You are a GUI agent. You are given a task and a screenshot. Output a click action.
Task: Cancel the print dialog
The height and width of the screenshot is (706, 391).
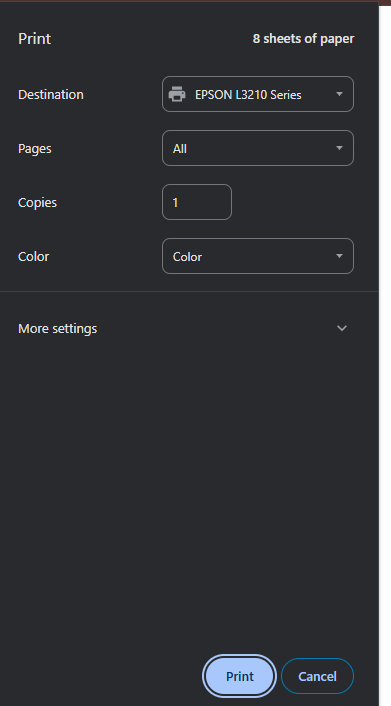point(317,676)
